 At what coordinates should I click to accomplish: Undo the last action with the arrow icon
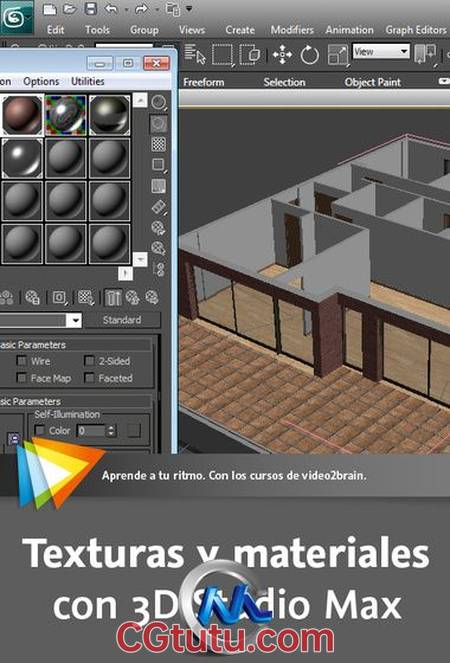pyautogui.click(x=111, y=8)
